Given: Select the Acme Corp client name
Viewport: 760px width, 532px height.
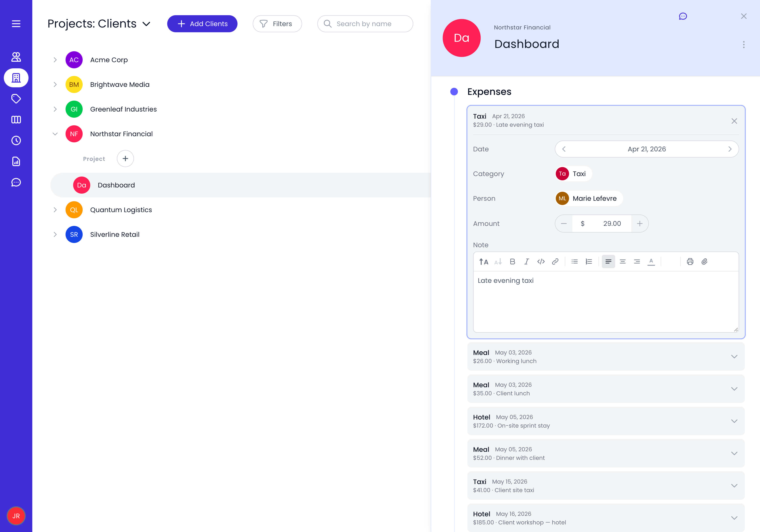Looking at the screenshot, I should (x=109, y=60).
